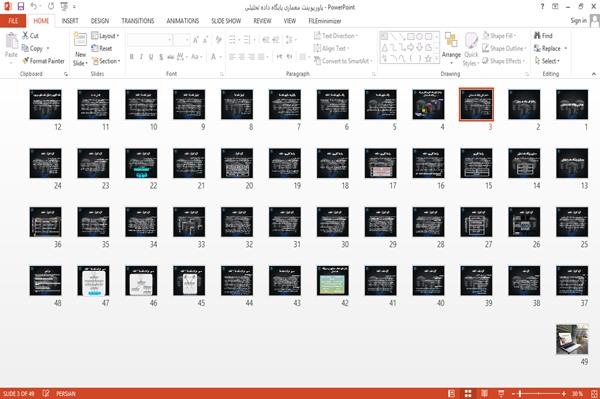Click the Start From Beginning icon in the quick access toolbar
Image resolution: width=600 pixels, height=399 pixels.
[64, 7]
